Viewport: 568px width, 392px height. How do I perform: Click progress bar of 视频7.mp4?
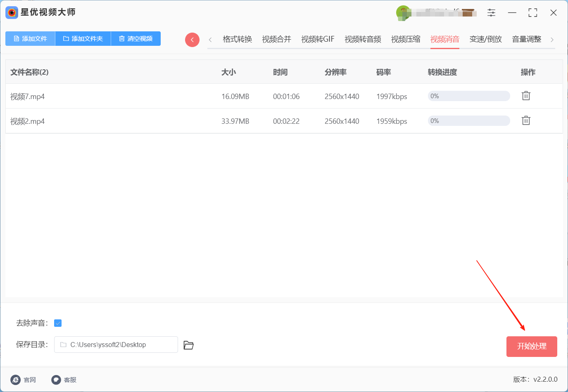point(469,96)
